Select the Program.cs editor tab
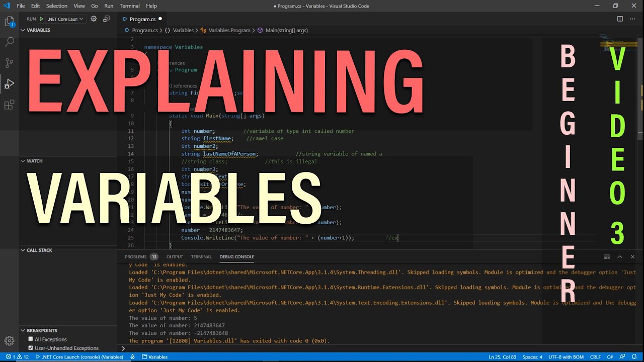 pyautogui.click(x=142, y=19)
